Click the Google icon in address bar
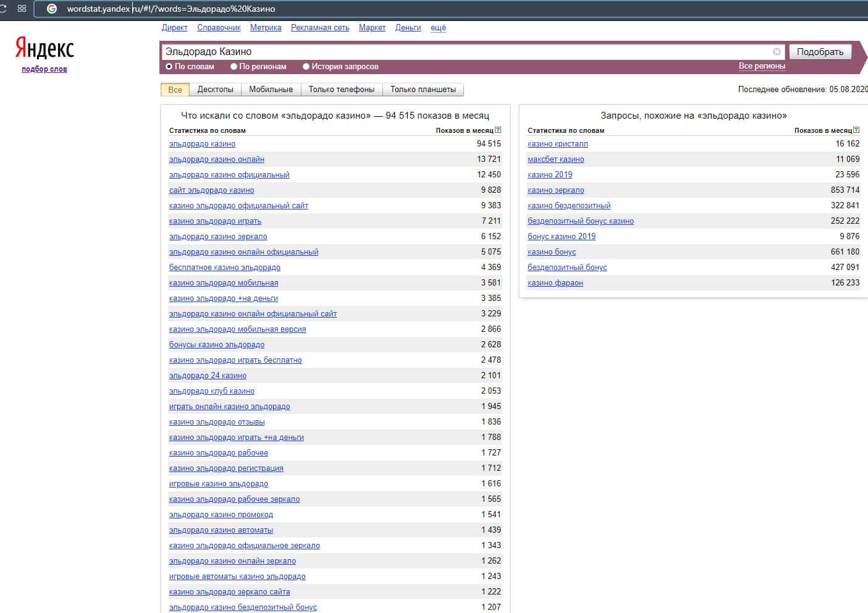 52,9
